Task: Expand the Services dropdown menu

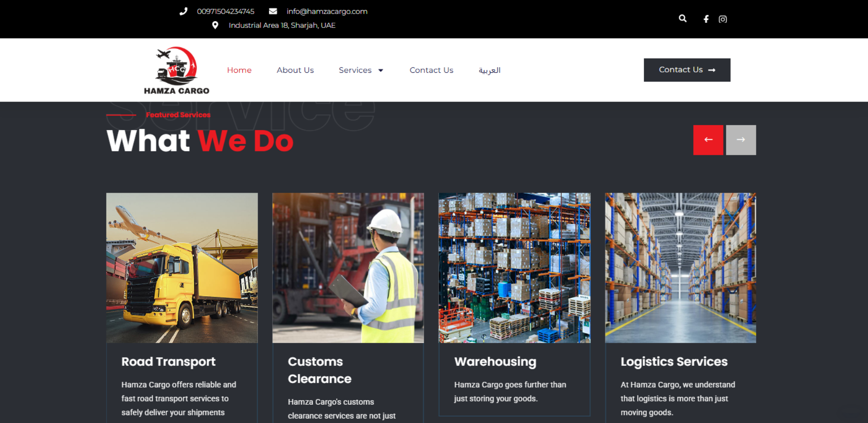Action: 361,70
